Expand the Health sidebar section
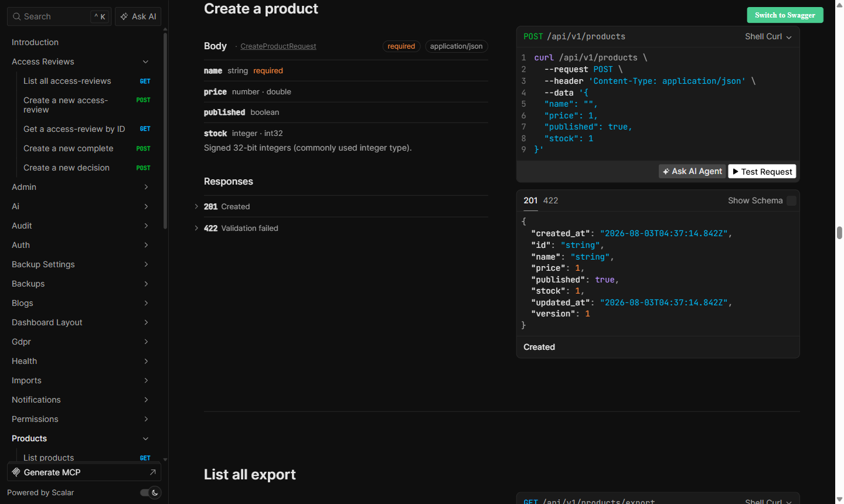844x504 pixels. [x=146, y=361]
